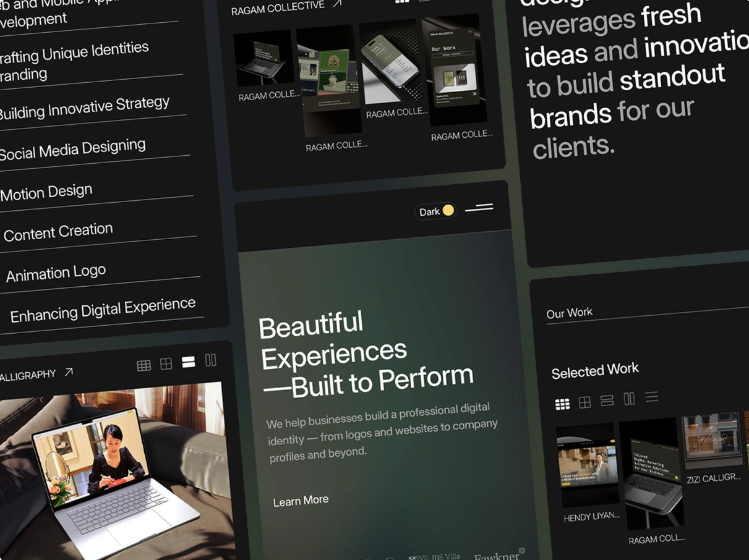Open the Social Media Designing service
This screenshot has width=749, height=560.
point(72,150)
